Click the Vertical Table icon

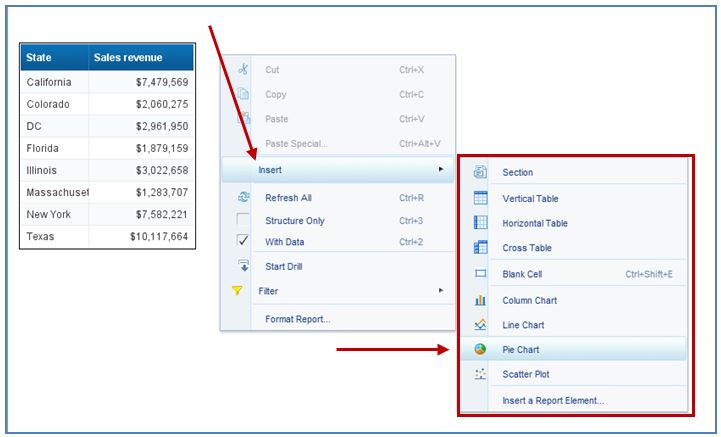click(x=480, y=198)
